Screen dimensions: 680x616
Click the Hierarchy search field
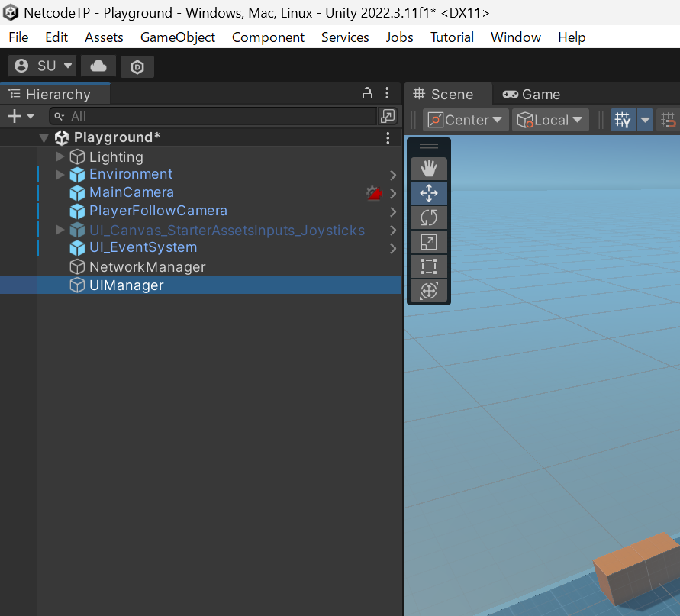[214, 116]
